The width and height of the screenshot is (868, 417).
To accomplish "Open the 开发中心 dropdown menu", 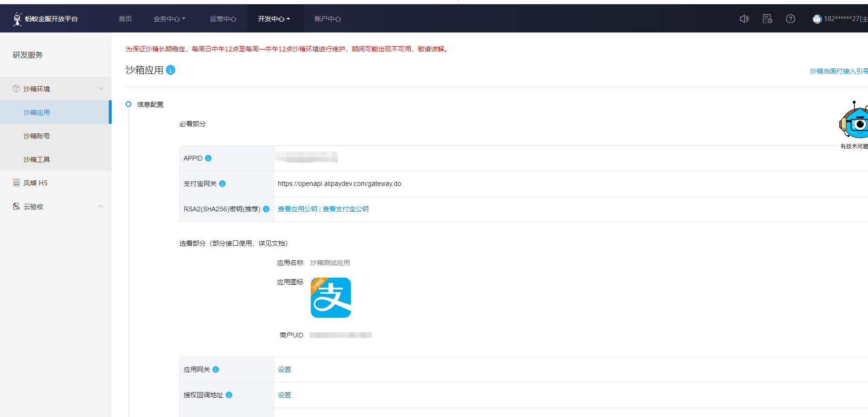I will [274, 19].
